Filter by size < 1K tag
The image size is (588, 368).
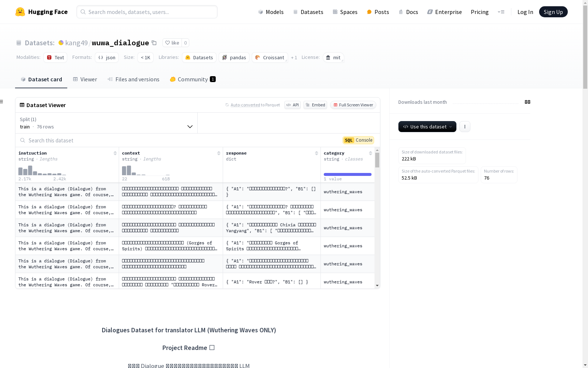146,57
